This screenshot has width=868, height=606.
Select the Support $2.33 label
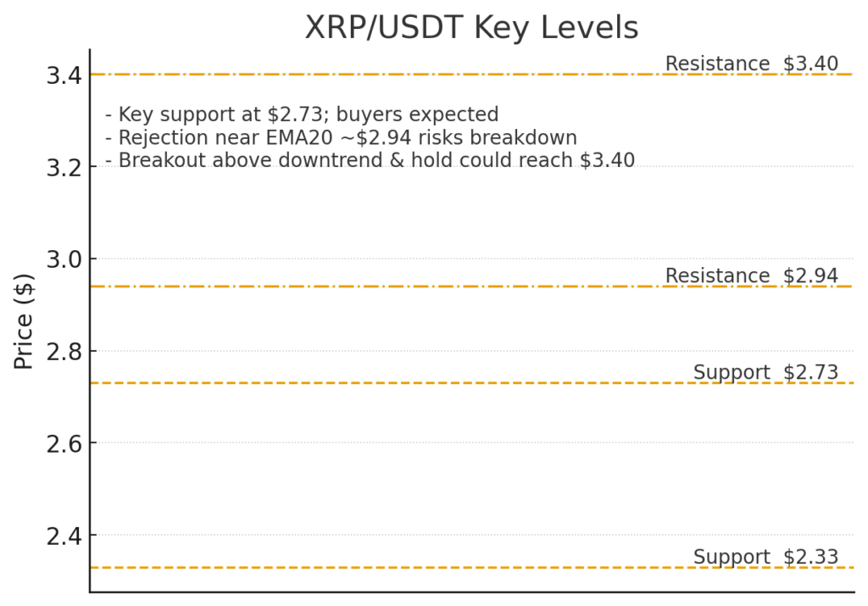(x=765, y=557)
